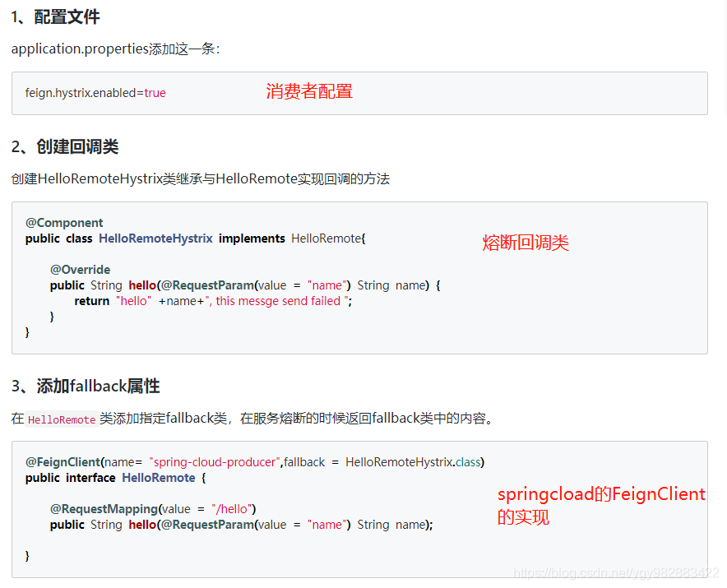Click the inline code 'HelloRemote' in the paragraph
The image size is (727, 588).
(x=62, y=419)
